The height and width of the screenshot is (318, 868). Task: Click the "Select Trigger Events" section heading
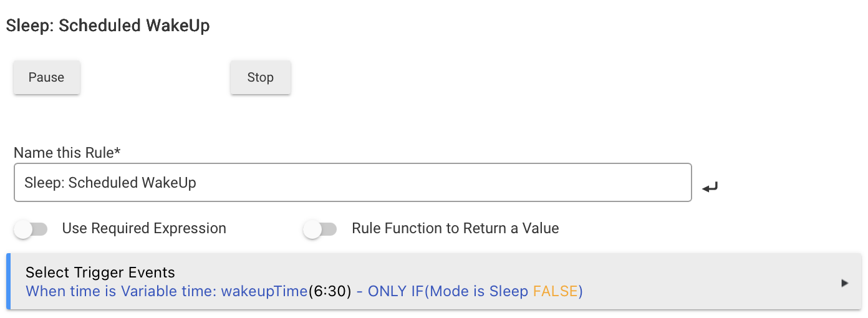[x=100, y=272]
